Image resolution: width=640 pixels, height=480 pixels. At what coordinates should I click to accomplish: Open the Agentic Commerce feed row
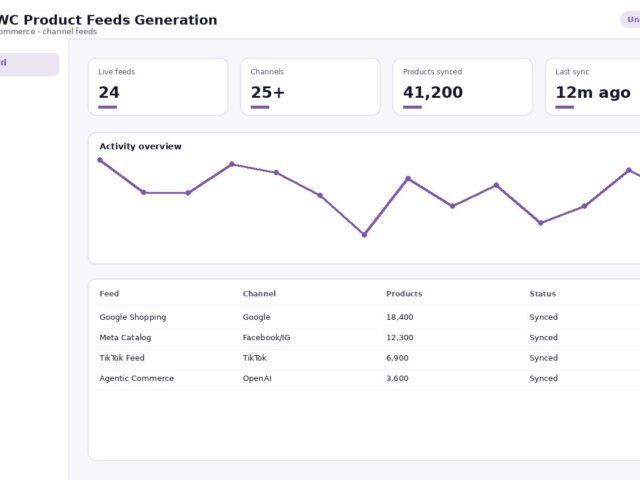tap(368, 378)
